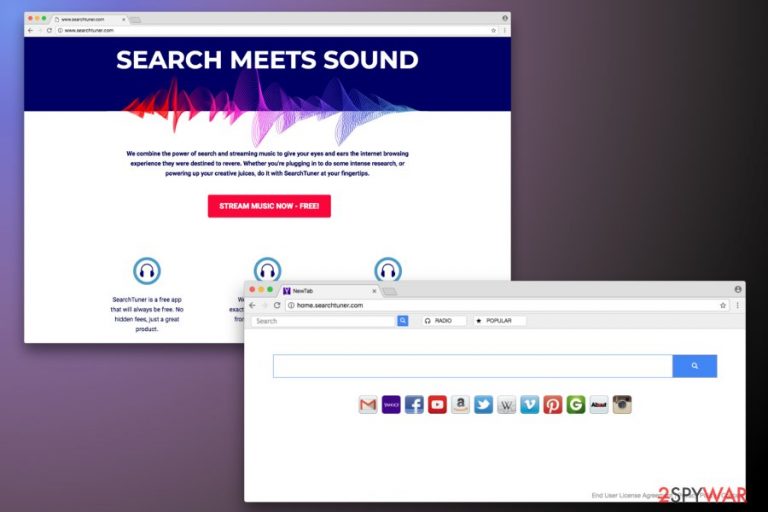This screenshot has height=512, width=768.
Task: Open Chrome menu in front window
Action: (x=737, y=305)
